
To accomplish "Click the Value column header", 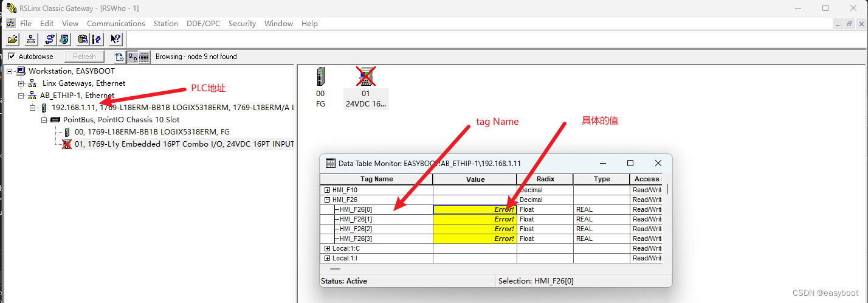I will (x=475, y=179).
